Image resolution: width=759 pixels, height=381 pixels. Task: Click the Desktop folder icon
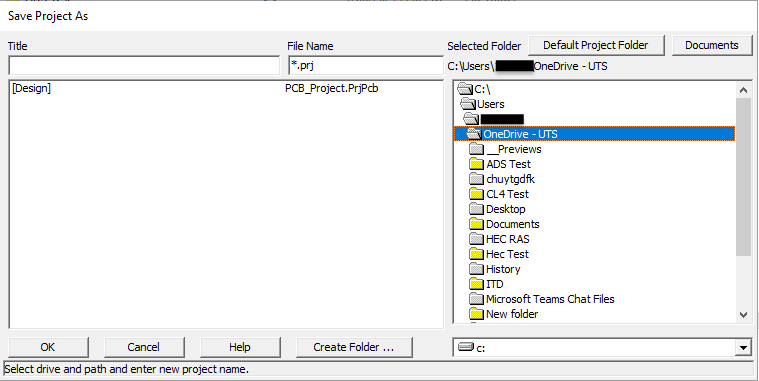[477, 209]
